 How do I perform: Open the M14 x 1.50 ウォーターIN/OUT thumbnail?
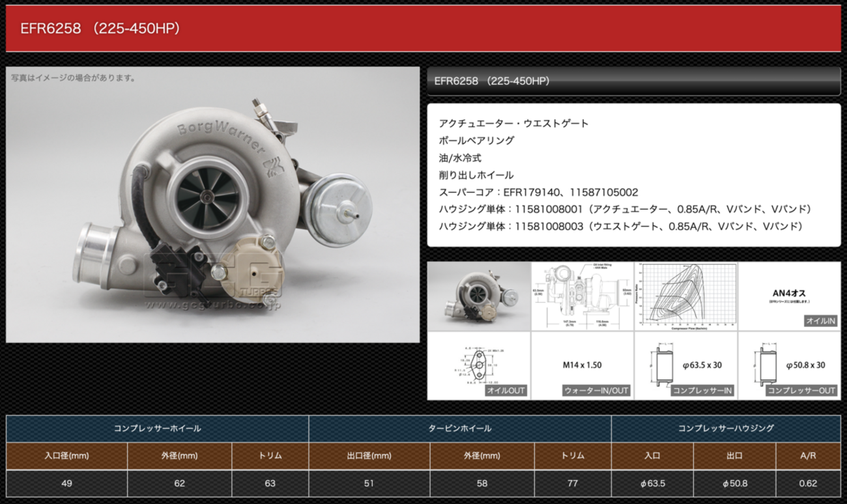582,365
